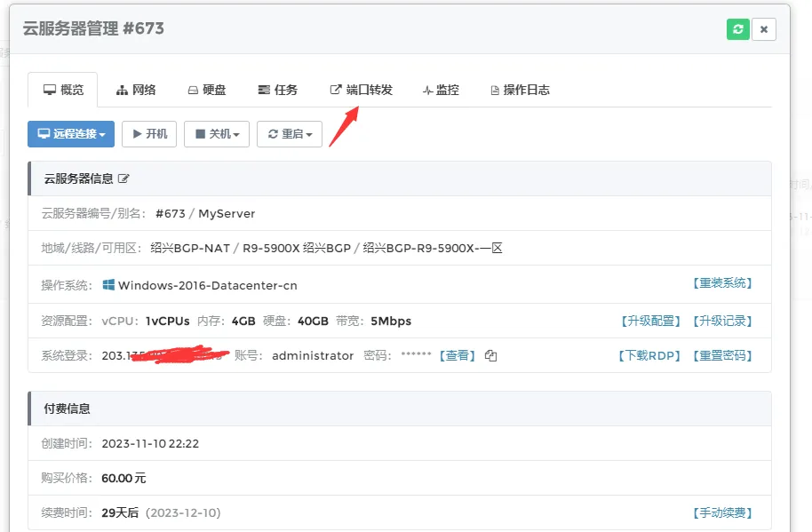Image resolution: width=812 pixels, height=532 pixels.
Task: Click the 重装系统 link
Action: tap(721, 283)
